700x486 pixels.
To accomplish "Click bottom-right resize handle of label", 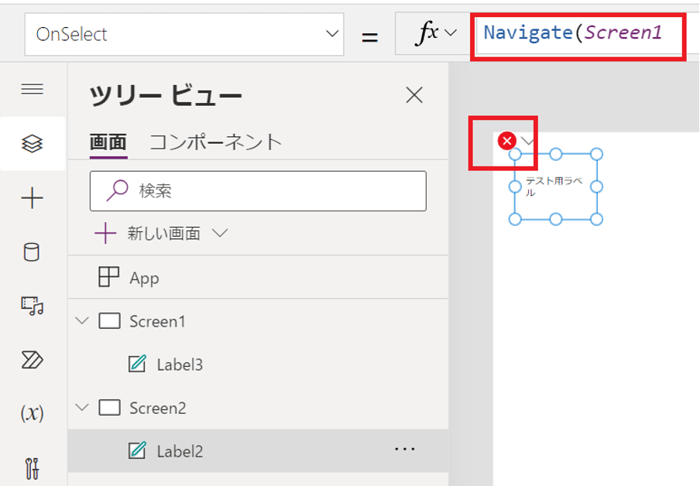I will (596, 219).
